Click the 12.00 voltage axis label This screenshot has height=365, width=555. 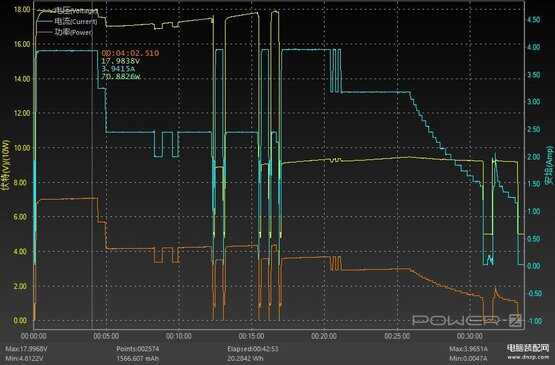pyautogui.click(x=22, y=113)
